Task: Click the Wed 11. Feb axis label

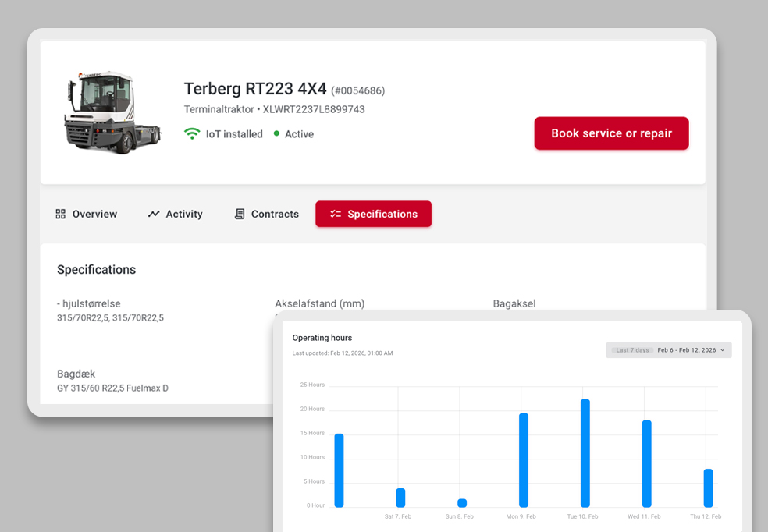Action: pos(644,516)
